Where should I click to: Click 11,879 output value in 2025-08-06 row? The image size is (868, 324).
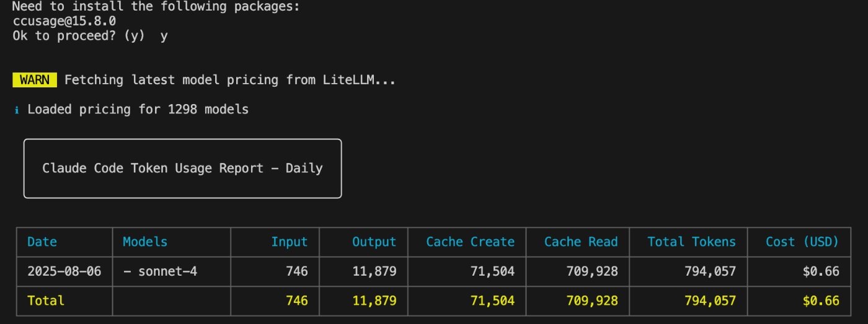point(374,271)
